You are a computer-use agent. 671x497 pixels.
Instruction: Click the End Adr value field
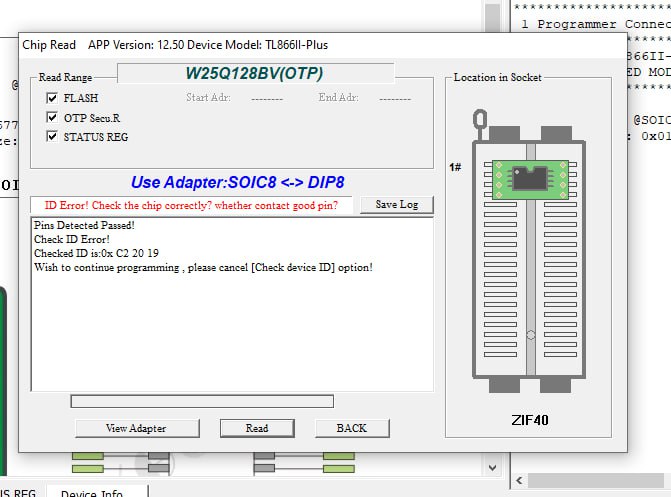click(395, 98)
